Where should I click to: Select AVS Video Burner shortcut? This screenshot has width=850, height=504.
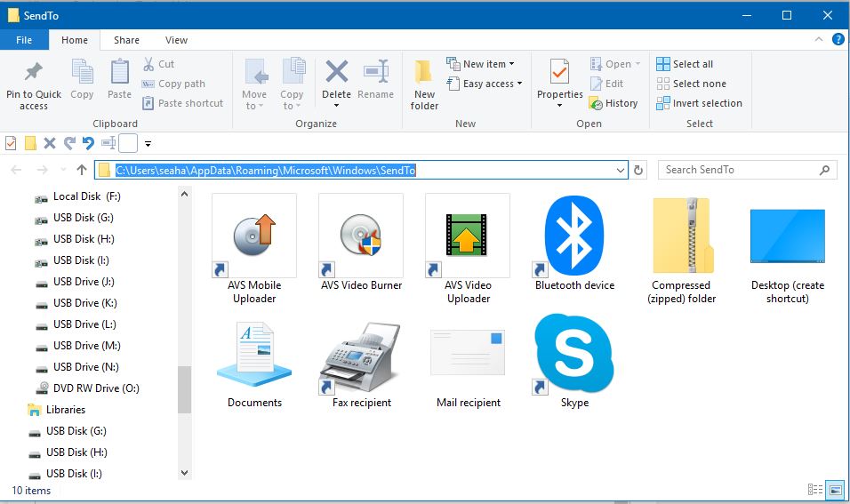pos(361,244)
